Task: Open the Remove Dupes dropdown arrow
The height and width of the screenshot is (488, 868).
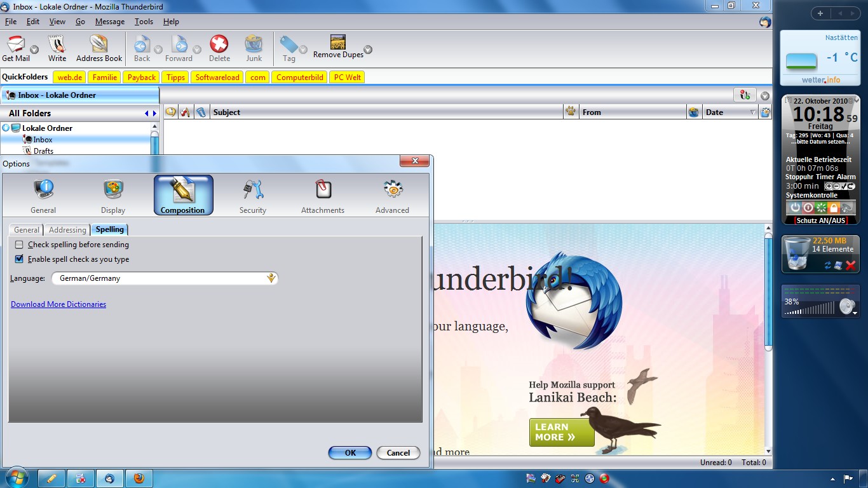Action: tap(367, 50)
